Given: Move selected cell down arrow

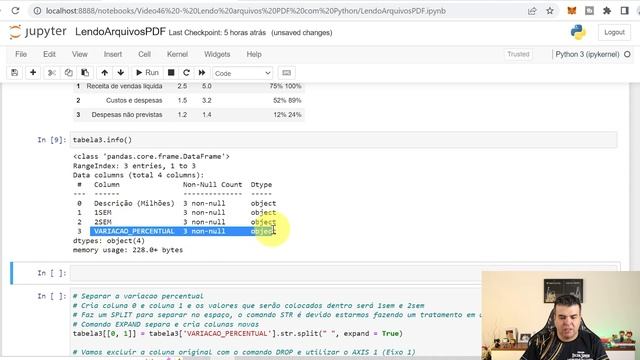Looking at the screenshot, I should pos(120,73).
